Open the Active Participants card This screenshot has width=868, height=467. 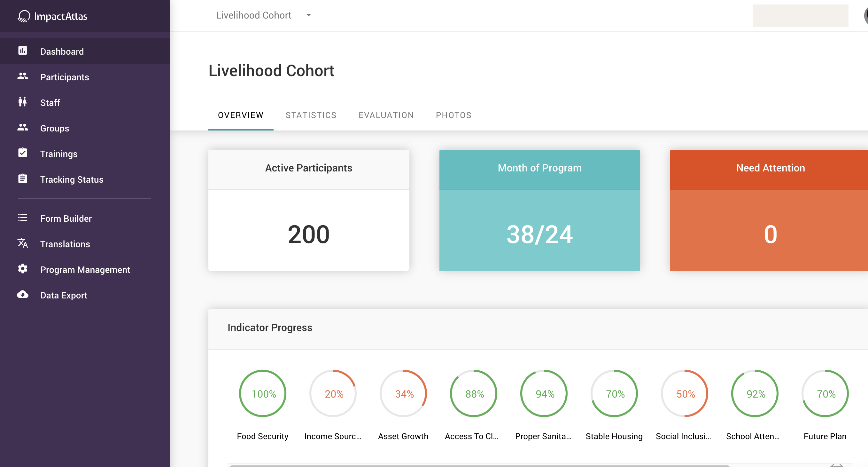pos(308,210)
